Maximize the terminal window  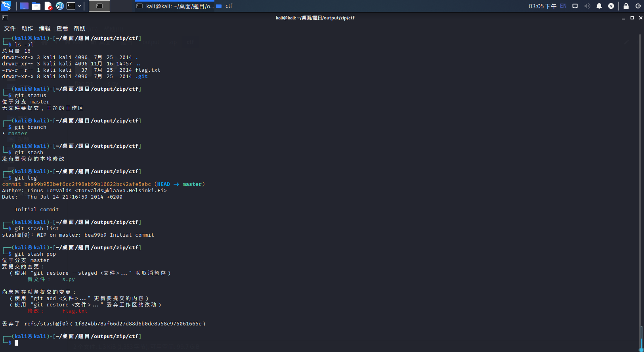[x=632, y=18]
